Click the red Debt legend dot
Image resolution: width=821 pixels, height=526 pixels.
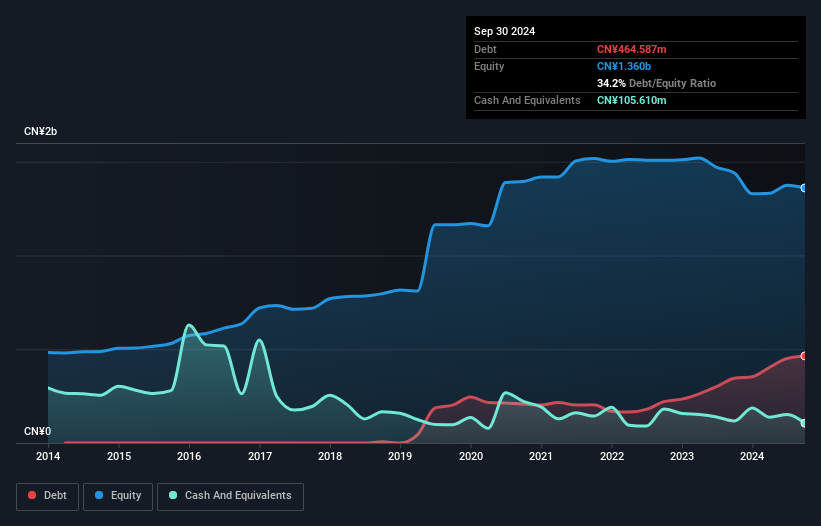click(x=32, y=495)
